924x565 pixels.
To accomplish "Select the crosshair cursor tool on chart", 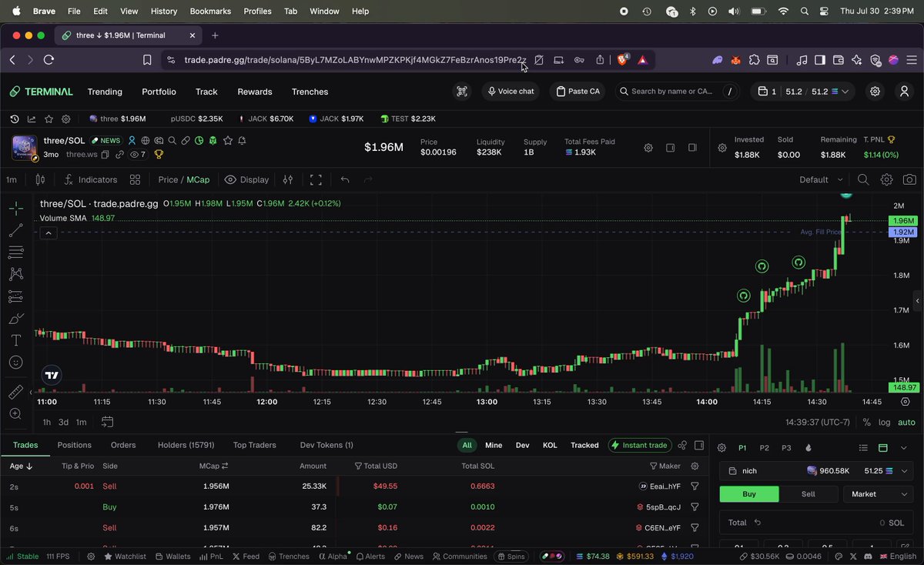I will (x=15, y=208).
